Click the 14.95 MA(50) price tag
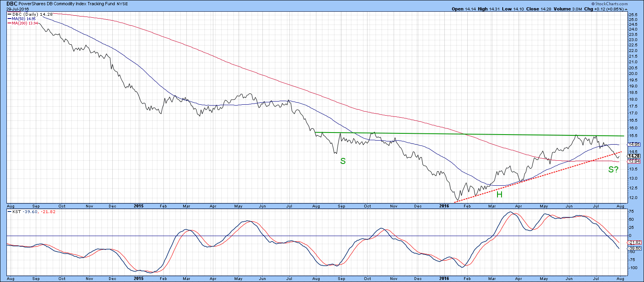Viewport: 644px width, 282px height. (x=634, y=145)
